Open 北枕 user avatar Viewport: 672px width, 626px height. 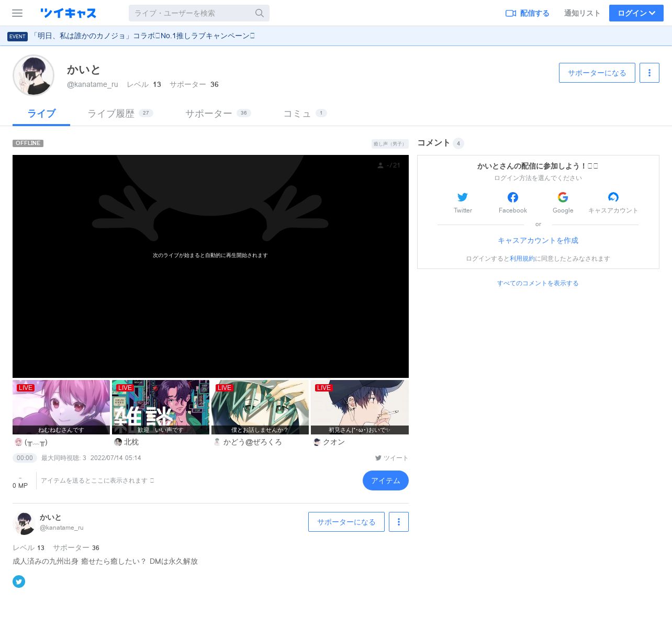tap(118, 442)
